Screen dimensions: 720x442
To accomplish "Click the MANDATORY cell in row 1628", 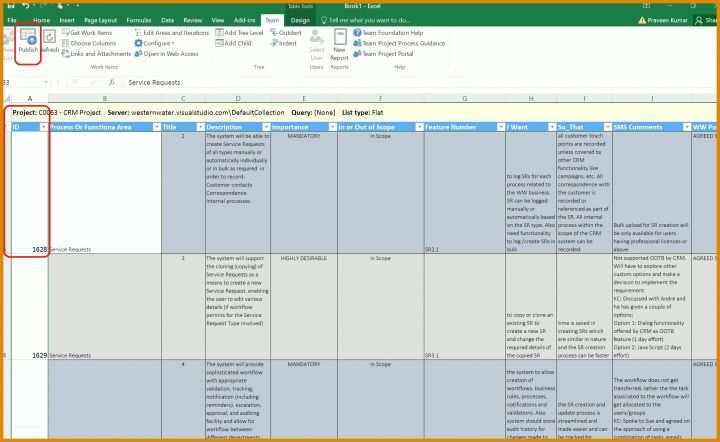I will [304, 193].
